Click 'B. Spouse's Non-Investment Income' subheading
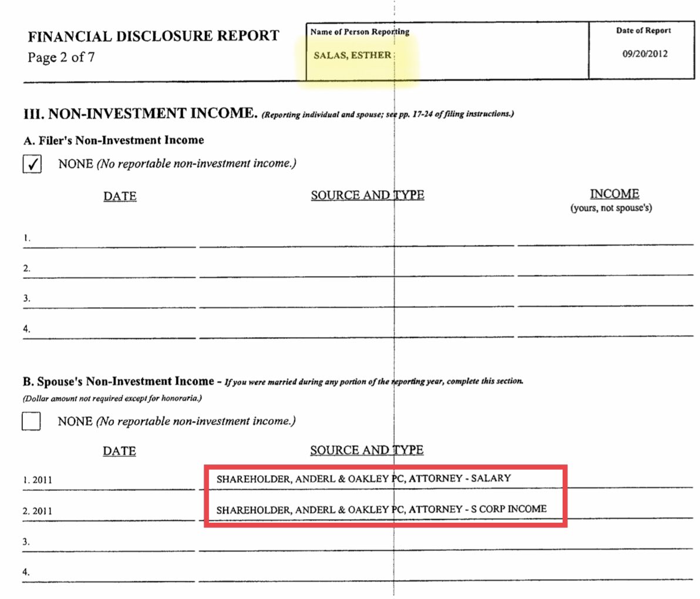The height and width of the screenshot is (599, 700). pos(119,381)
